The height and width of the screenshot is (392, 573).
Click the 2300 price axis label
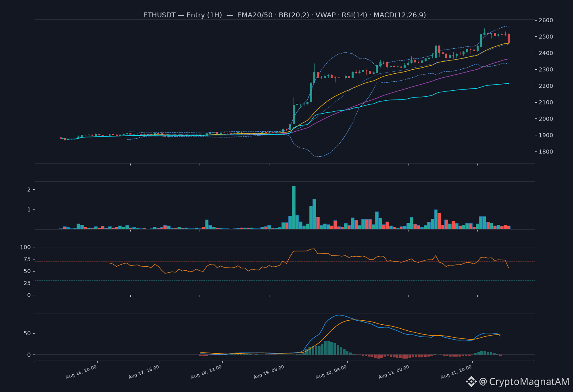click(545, 70)
